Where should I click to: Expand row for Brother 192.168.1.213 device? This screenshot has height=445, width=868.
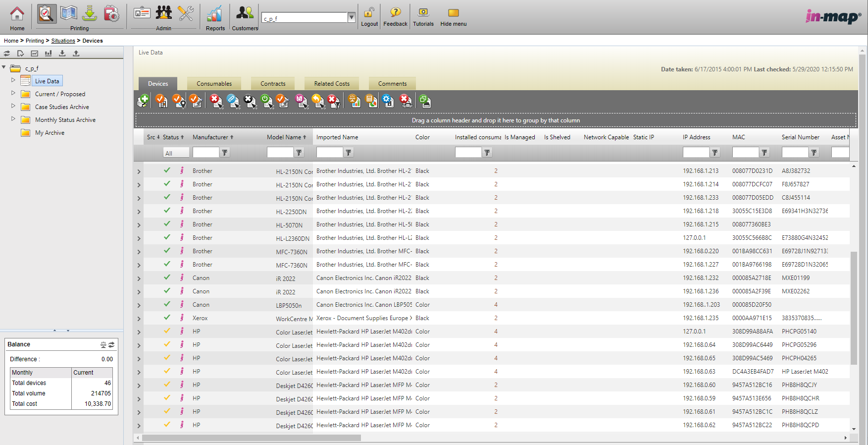(139, 171)
